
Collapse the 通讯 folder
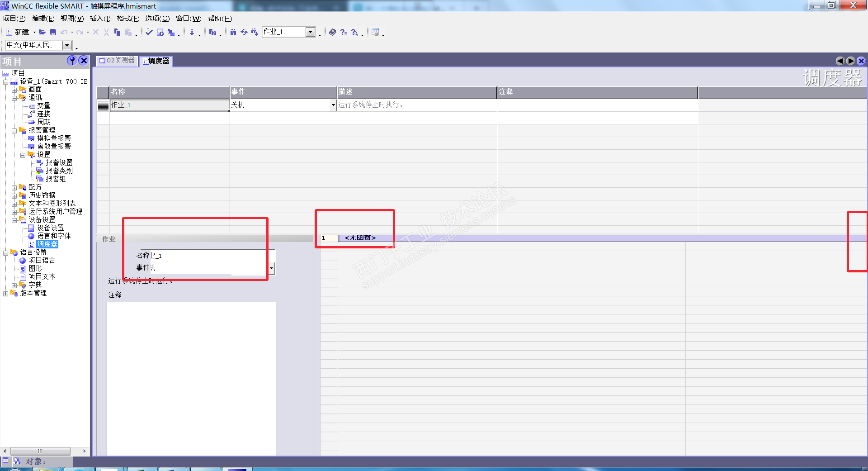tap(14, 98)
